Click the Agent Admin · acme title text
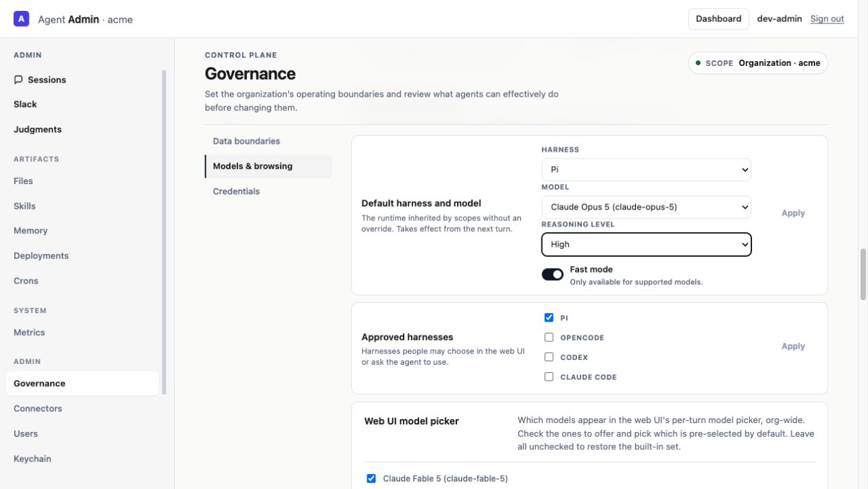The height and width of the screenshot is (489, 868). [x=85, y=19]
